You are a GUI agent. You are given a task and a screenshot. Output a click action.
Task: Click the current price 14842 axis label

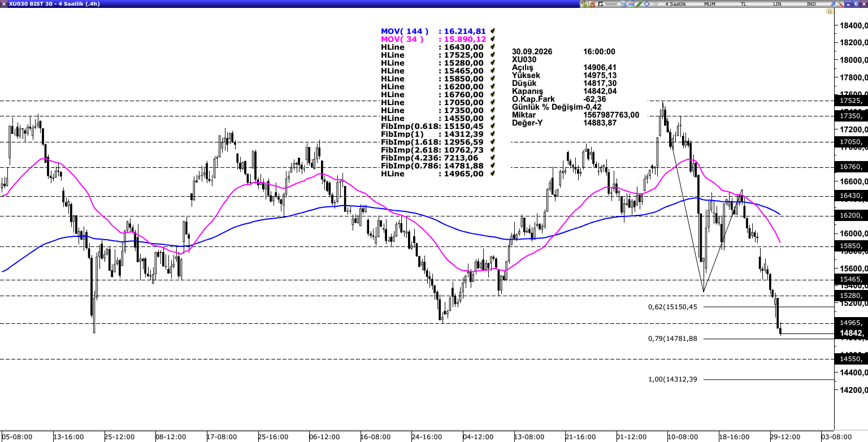(852, 333)
